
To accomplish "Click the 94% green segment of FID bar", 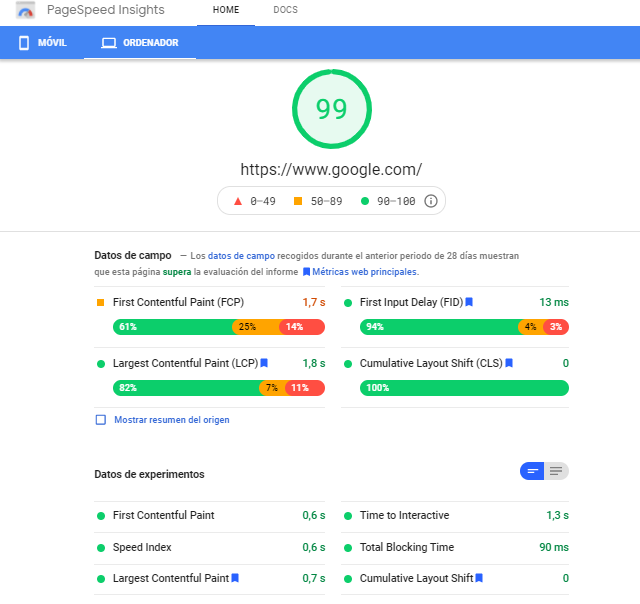I will coord(440,327).
